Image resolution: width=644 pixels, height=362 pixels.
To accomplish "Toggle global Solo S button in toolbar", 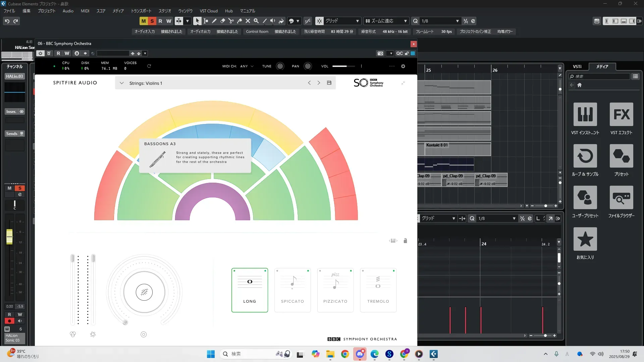I will click(x=152, y=21).
